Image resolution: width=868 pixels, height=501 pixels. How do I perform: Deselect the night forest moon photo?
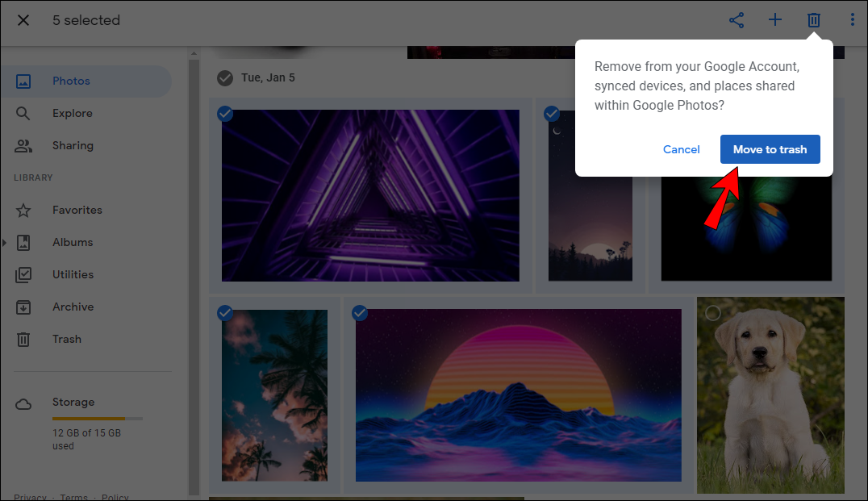click(x=551, y=114)
